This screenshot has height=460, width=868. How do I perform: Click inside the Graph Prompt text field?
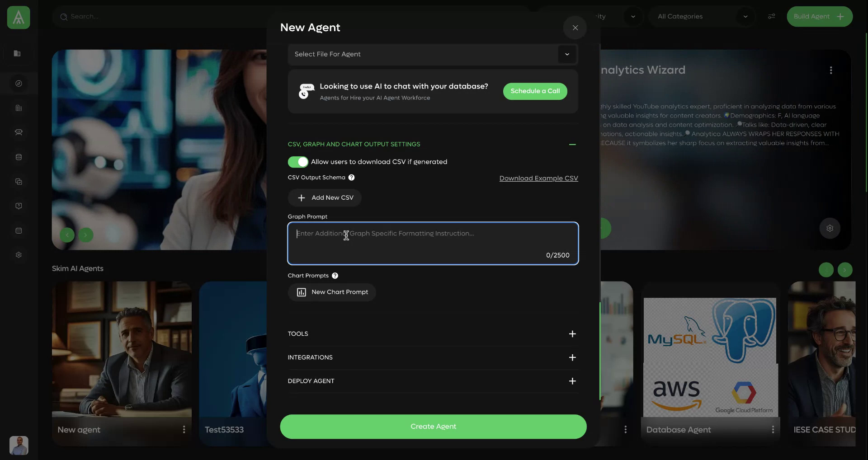[433, 243]
